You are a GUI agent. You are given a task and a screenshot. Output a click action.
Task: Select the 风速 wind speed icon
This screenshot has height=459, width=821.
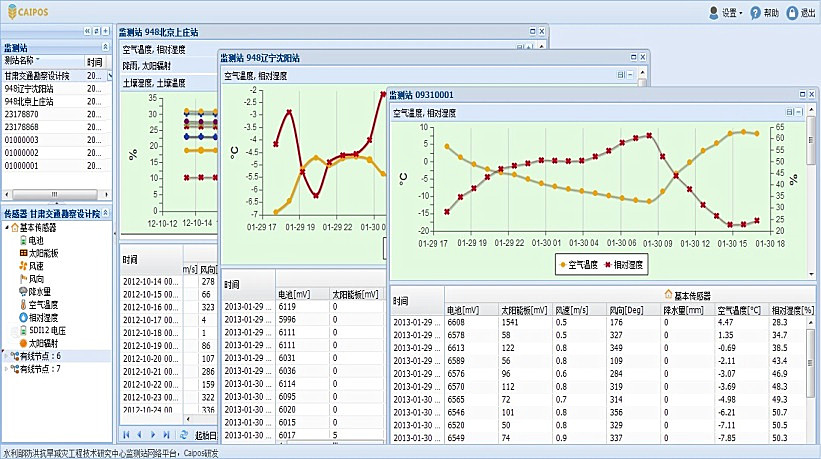click(x=24, y=266)
